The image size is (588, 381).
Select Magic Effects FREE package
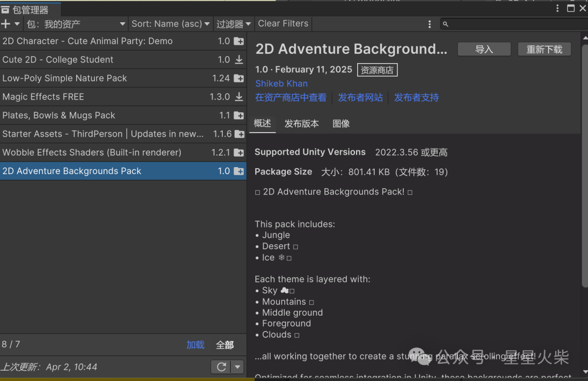coord(123,97)
